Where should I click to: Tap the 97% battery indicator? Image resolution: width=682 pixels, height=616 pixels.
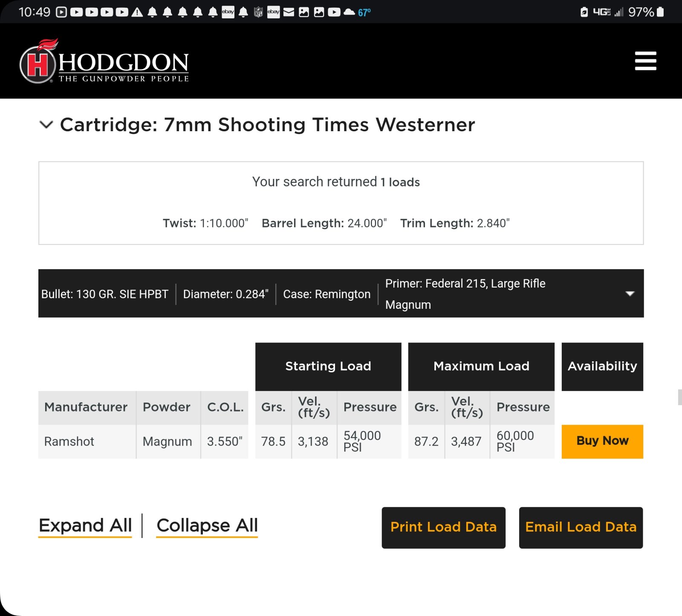[646, 12]
